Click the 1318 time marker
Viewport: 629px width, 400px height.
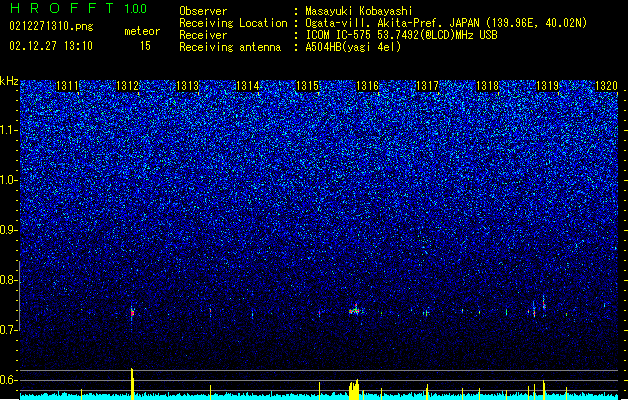[x=487, y=86]
